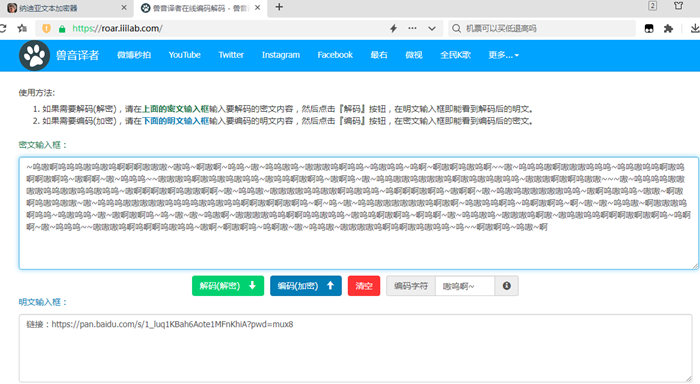Click the orange shield security icon
The height and width of the screenshot is (384, 700).
click(46, 29)
